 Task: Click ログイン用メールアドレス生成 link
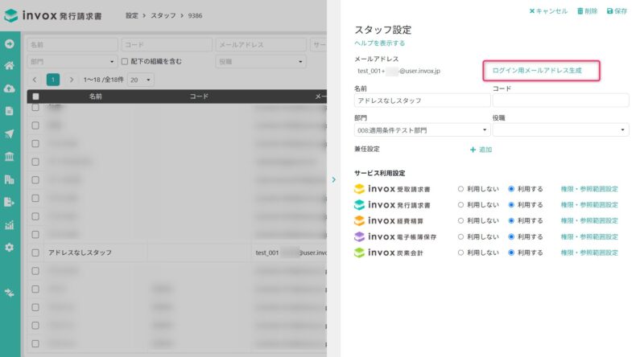[x=537, y=71]
